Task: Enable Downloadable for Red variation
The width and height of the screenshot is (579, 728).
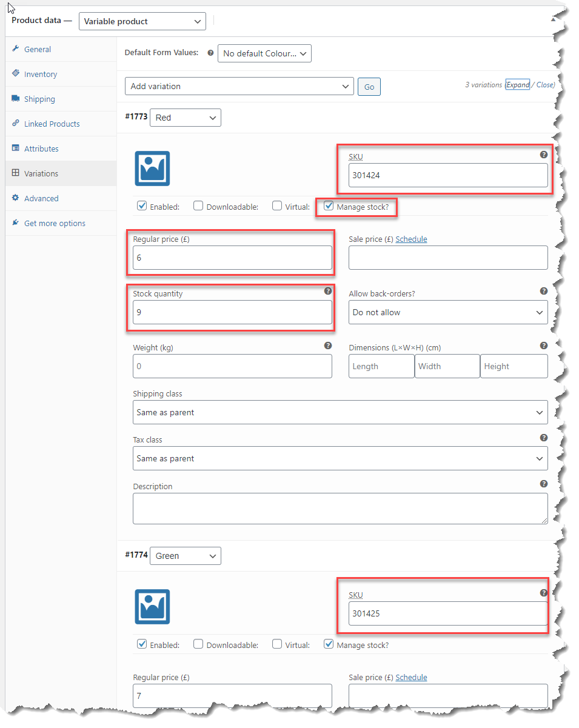Action: [198, 206]
